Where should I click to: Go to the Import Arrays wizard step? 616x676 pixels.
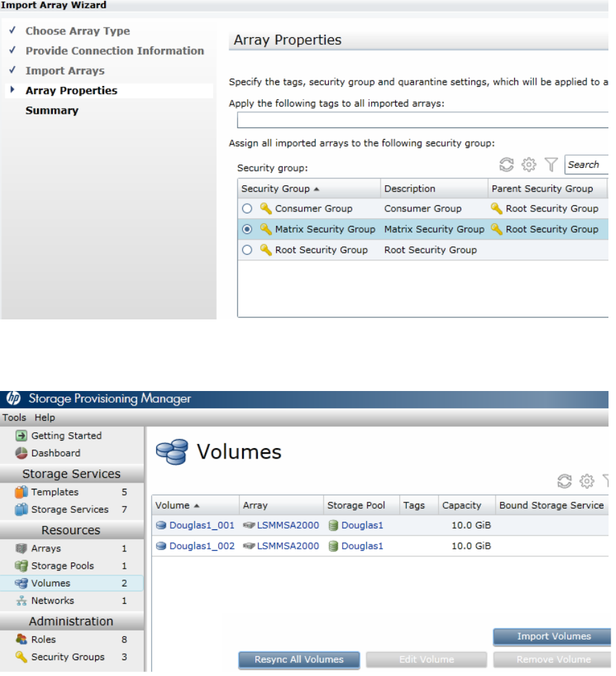pyautogui.click(x=65, y=71)
